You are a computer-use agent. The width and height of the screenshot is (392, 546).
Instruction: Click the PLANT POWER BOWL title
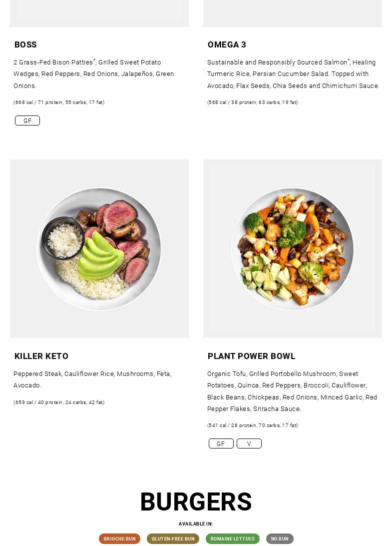click(251, 356)
